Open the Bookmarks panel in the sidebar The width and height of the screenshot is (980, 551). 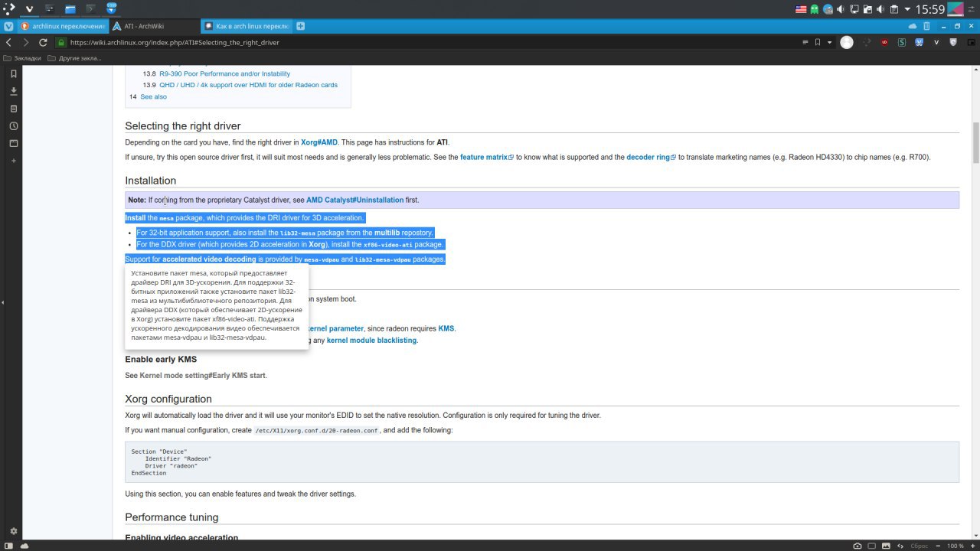click(14, 73)
